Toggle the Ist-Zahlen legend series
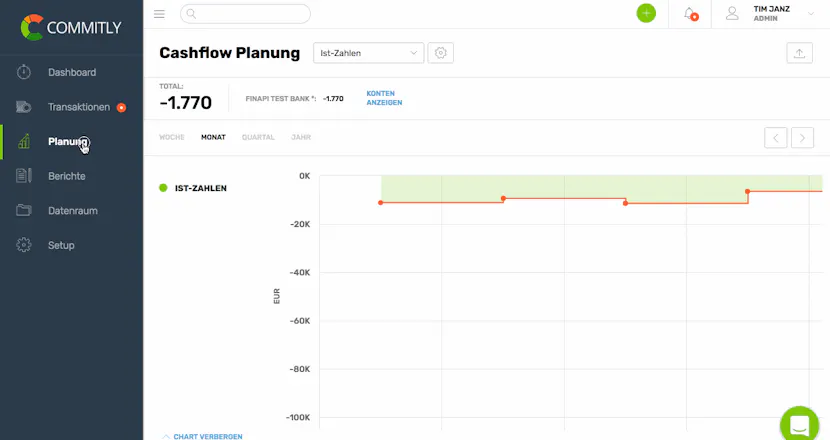 (193, 188)
